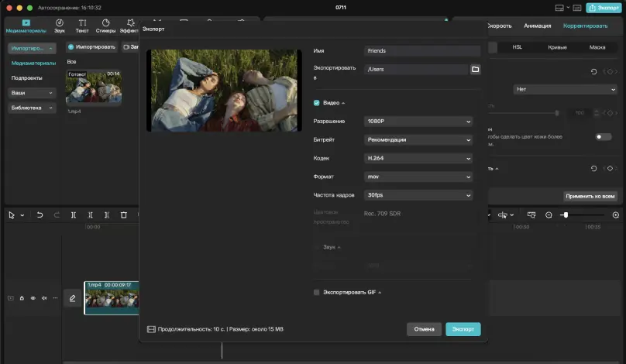Expand the Экспортировать GIF section arrow
Viewport: 626px width, 364px height.
(380, 293)
